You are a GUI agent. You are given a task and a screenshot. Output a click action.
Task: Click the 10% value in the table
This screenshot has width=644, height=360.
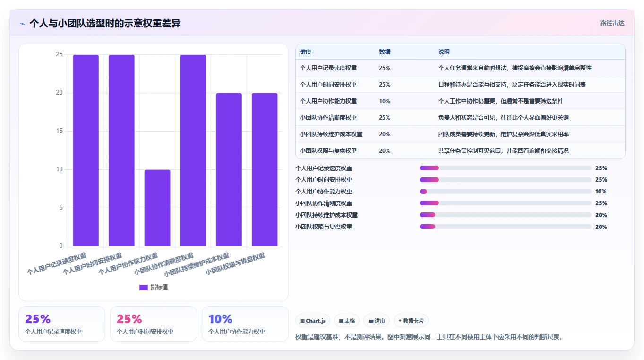[385, 101]
